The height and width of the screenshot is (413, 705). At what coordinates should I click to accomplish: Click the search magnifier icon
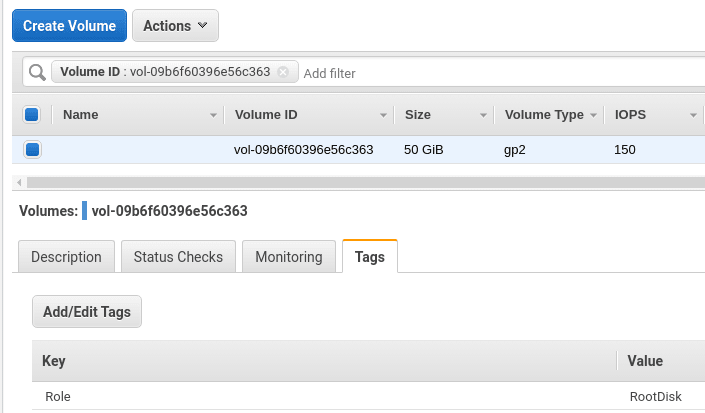tap(37, 72)
